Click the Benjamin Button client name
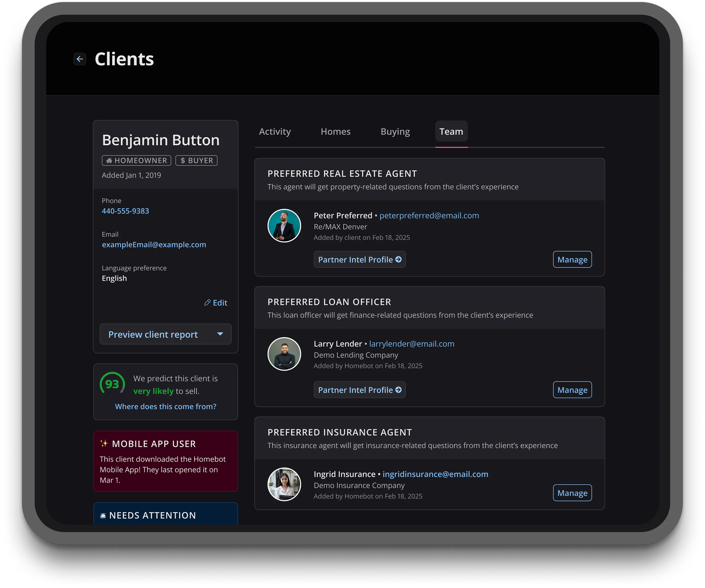 161,140
